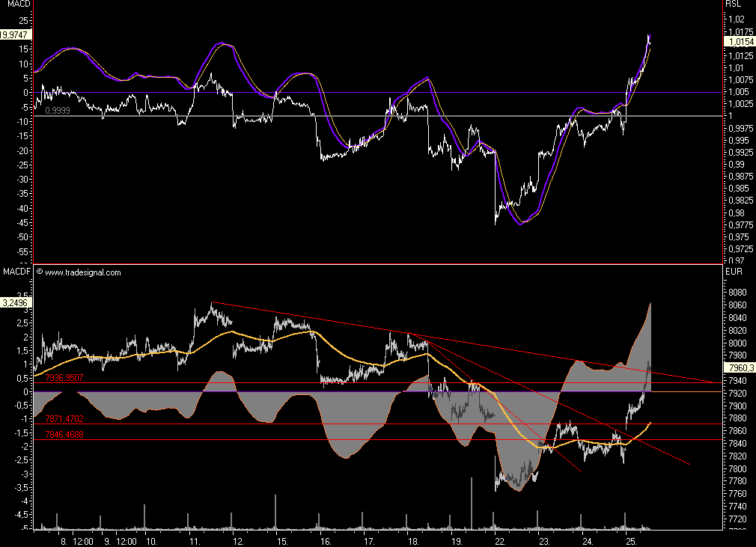The width and height of the screenshot is (756, 547).
Task: Click the 8080 tick on the EUR axis
Action: (x=737, y=293)
